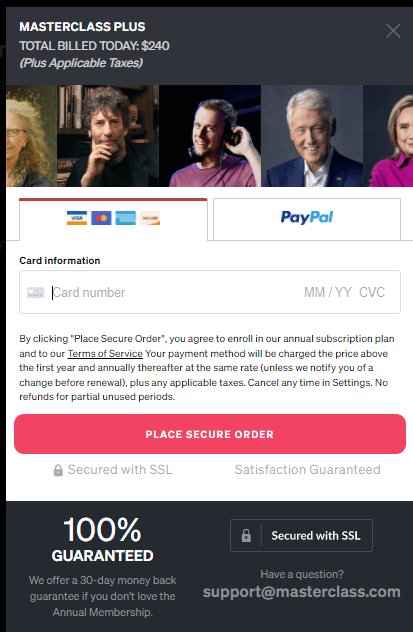Click the Place Secure Order button
The width and height of the screenshot is (413, 632).
pyautogui.click(x=210, y=434)
